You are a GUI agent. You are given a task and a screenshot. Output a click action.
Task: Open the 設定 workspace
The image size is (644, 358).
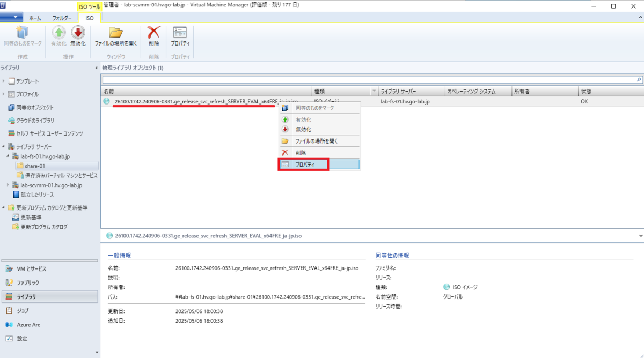50,338
